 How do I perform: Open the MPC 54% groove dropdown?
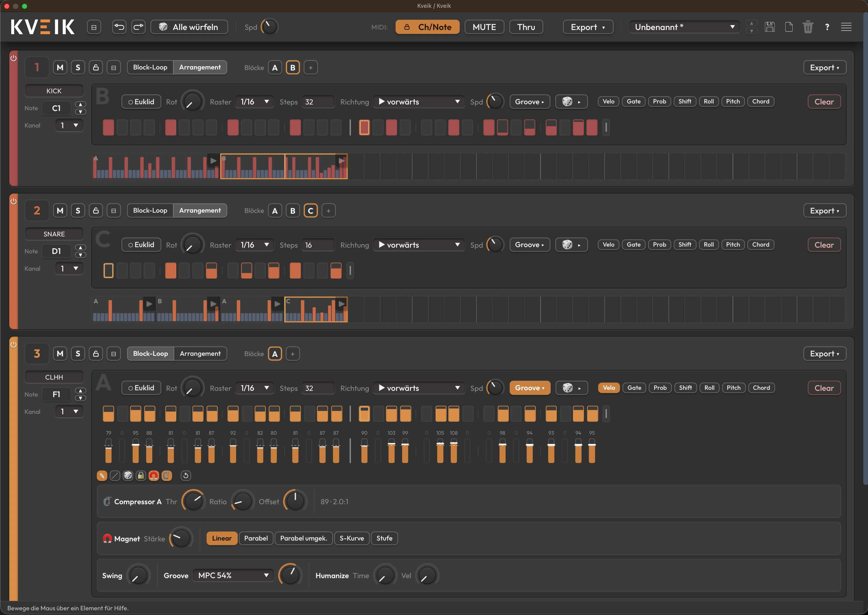(x=233, y=575)
